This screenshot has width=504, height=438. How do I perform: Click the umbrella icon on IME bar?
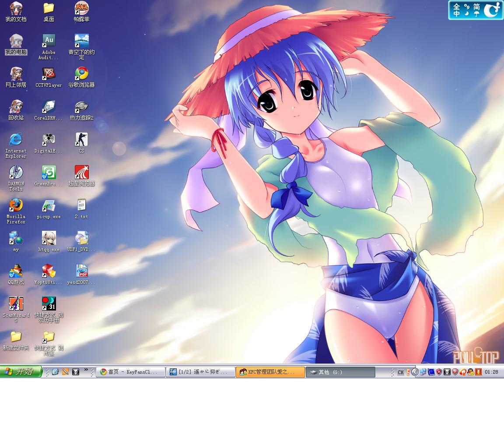477,14
